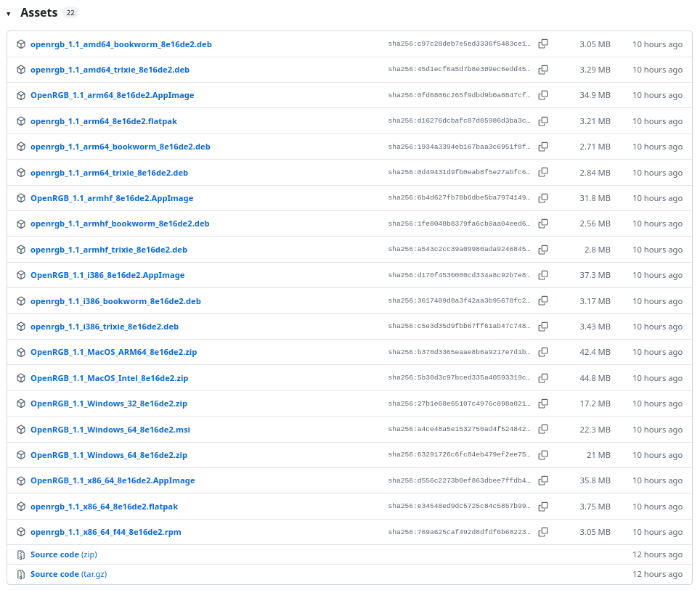Click the Assets count badge 22
The width and height of the screenshot is (700, 590).
70,13
